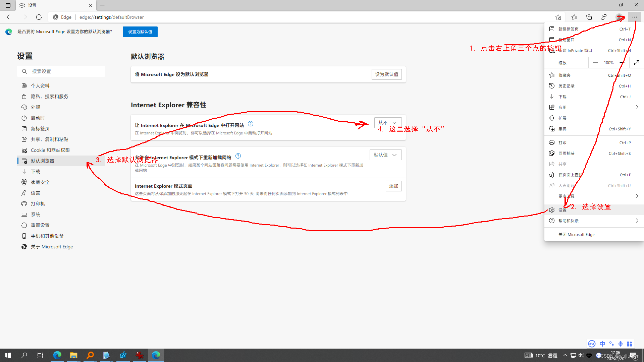Open 重置设置 in the sidebar
This screenshot has height=362, width=644.
pyautogui.click(x=61, y=225)
